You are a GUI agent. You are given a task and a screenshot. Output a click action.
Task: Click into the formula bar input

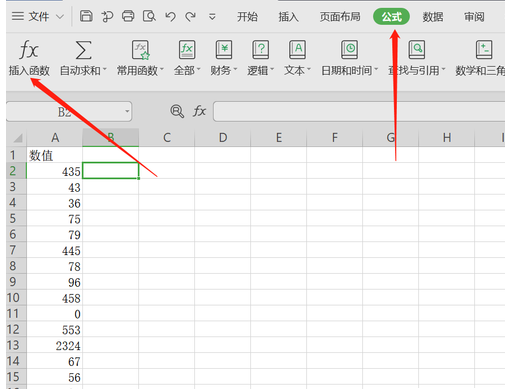[x=359, y=112]
